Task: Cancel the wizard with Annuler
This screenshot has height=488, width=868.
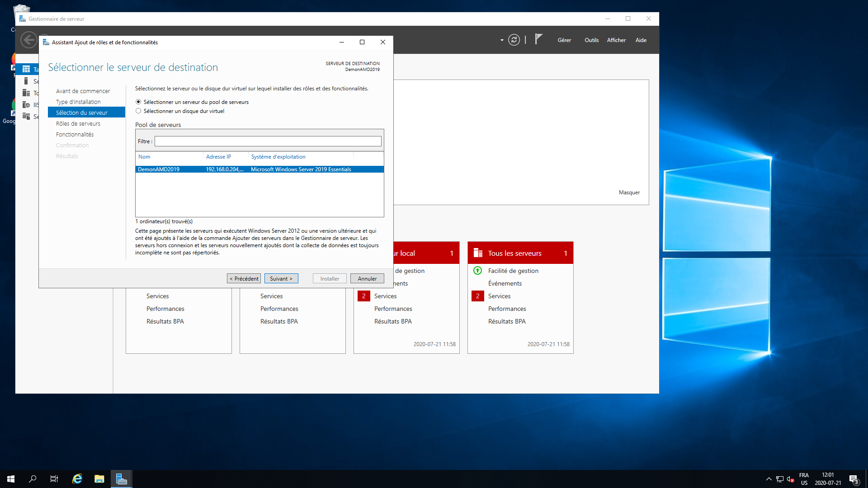Action: coord(367,278)
